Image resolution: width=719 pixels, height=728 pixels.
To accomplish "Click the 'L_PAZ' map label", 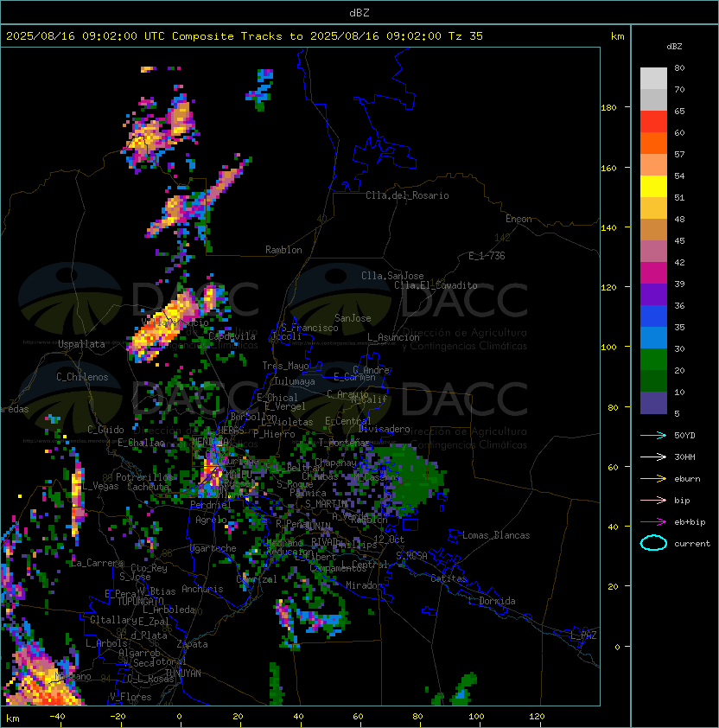I will tap(583, 635).
